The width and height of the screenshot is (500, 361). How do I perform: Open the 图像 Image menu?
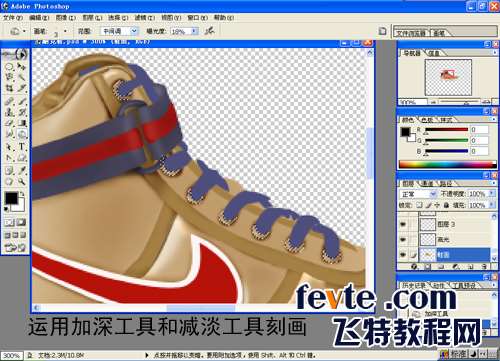65,17
